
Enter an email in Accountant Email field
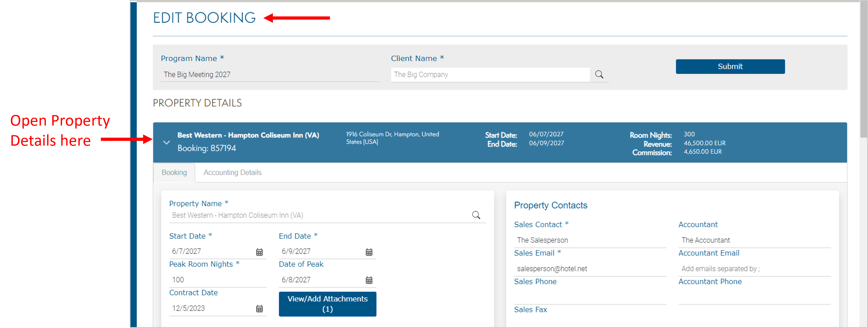pyautogui.click(x=751, y=268)
